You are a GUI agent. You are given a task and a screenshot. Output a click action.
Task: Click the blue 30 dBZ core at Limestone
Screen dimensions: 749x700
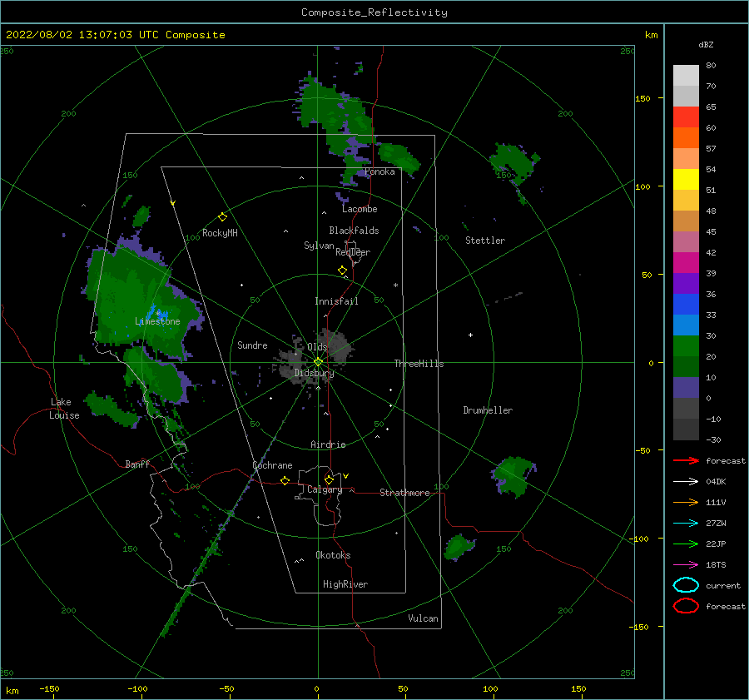point(157,312)
